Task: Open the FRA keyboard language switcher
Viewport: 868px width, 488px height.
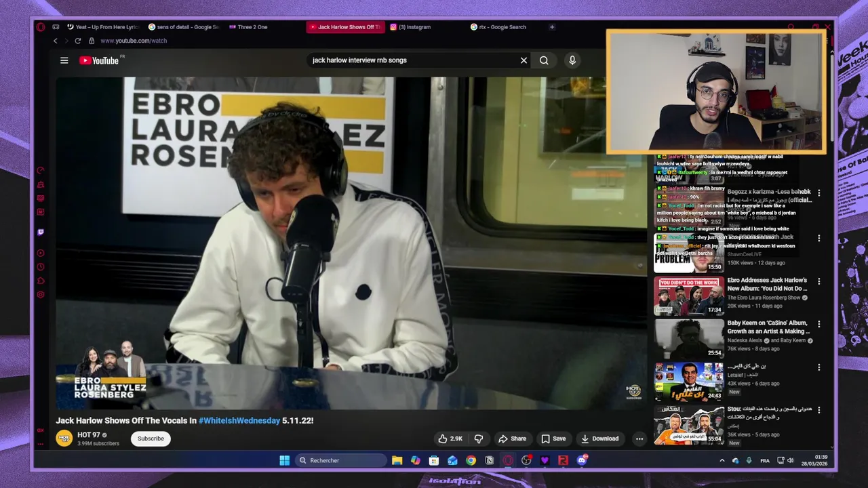Action: [x=765, y=460]
